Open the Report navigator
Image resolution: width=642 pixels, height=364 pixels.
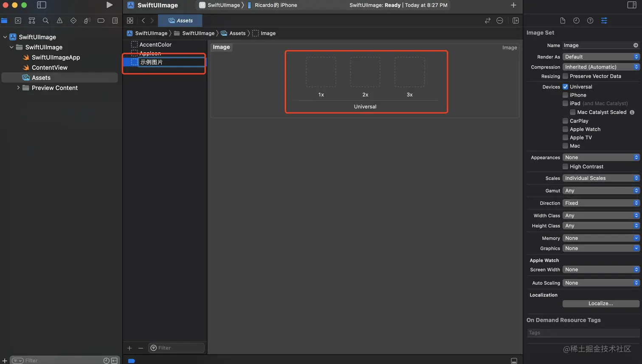click(115, 20)
